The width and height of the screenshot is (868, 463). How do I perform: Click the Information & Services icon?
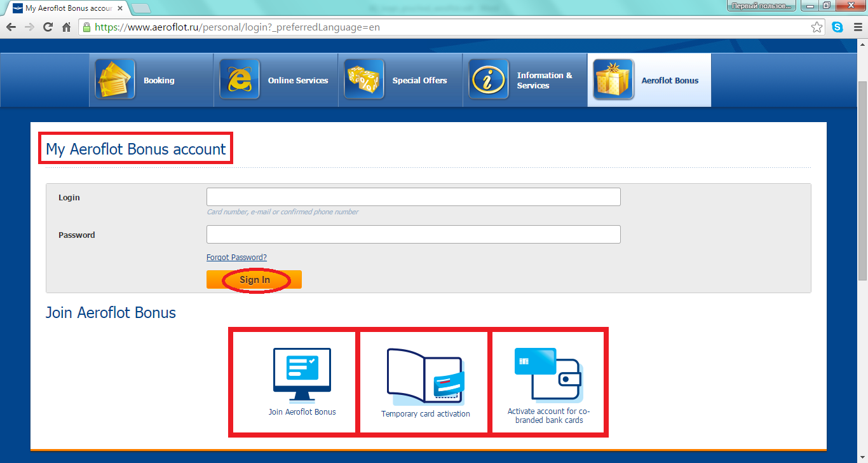pos(489,79)
